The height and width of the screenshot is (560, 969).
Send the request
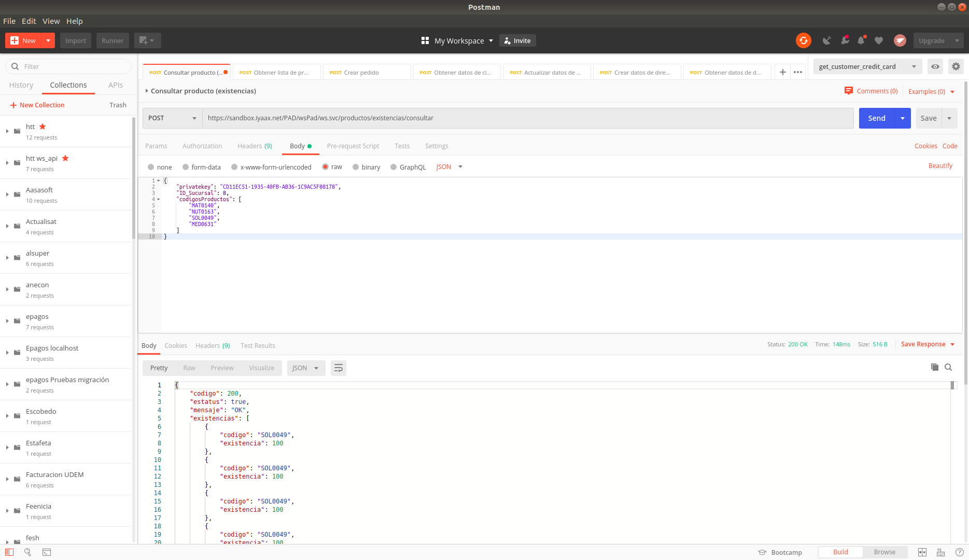click(877, 118)
